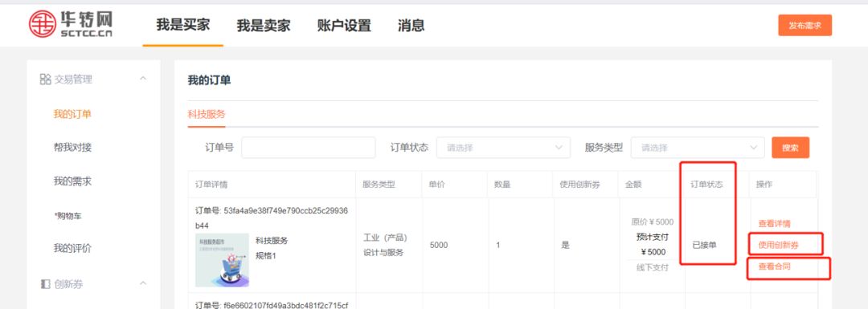868x309 pixels.
Task: Open 购物车 in the sidebar
Action: pyautogui.click(x=68, y=216)
